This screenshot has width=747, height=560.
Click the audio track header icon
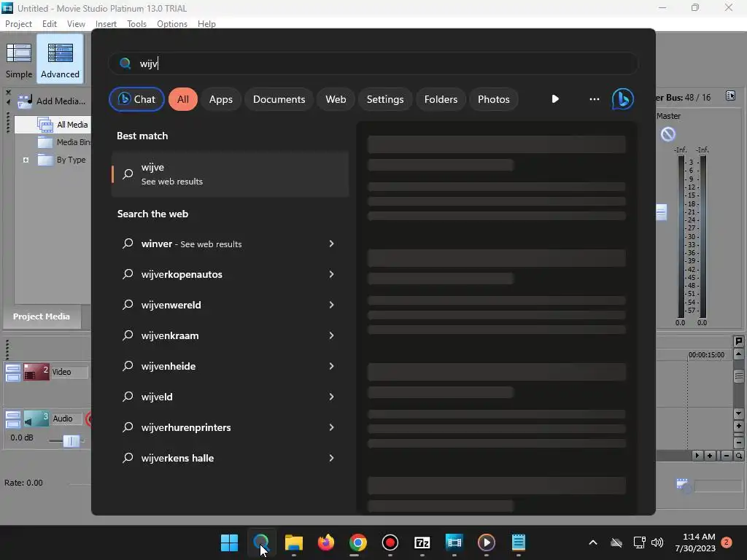pos(36,419)
